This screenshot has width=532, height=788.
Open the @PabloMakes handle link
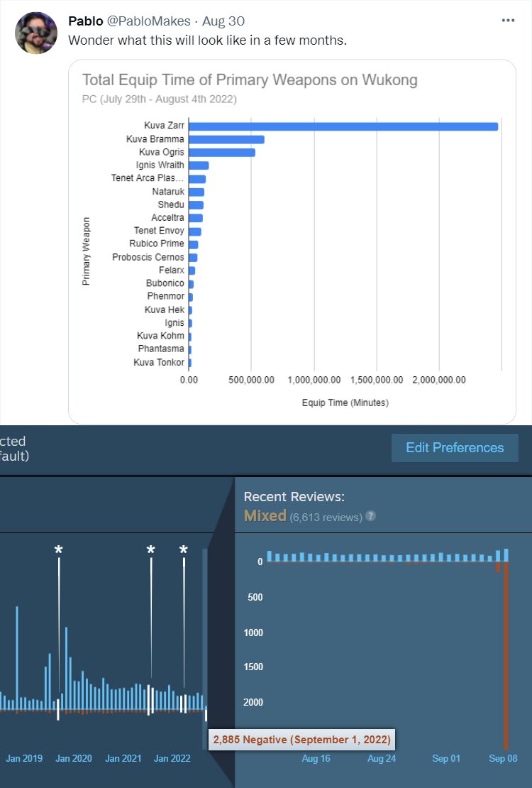coord(148,21)
